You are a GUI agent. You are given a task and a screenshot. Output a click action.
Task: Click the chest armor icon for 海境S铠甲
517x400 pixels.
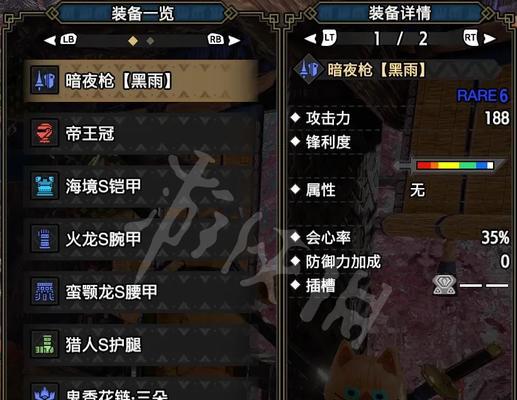tap(45, 186)
